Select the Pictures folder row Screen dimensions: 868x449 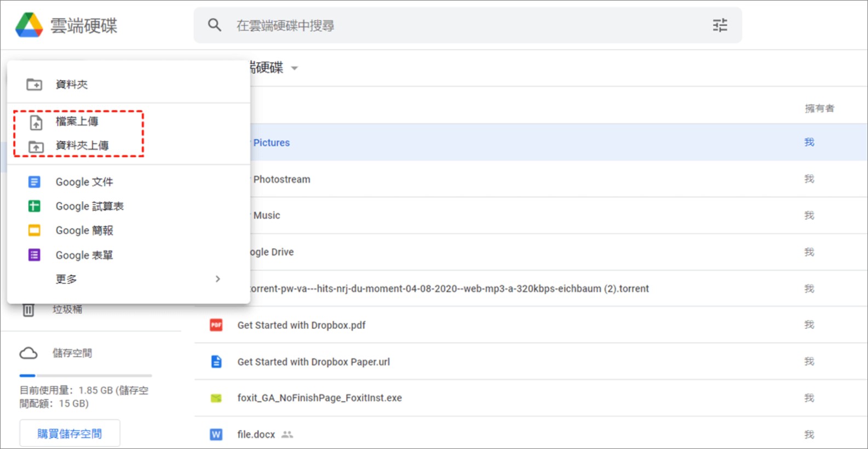tap(559, 143)
